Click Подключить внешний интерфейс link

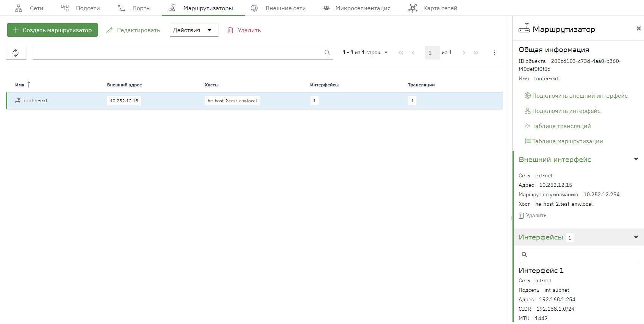pos(576,96)
